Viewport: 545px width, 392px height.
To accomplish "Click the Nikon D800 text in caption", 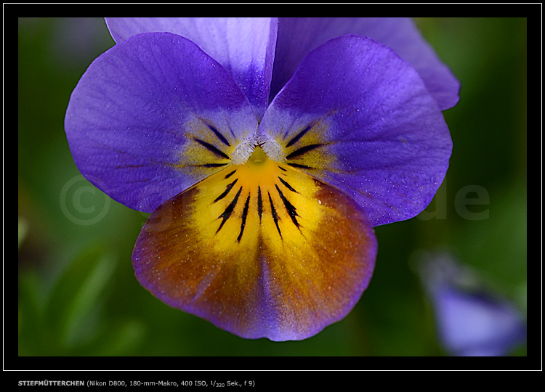I will (108, 383).
